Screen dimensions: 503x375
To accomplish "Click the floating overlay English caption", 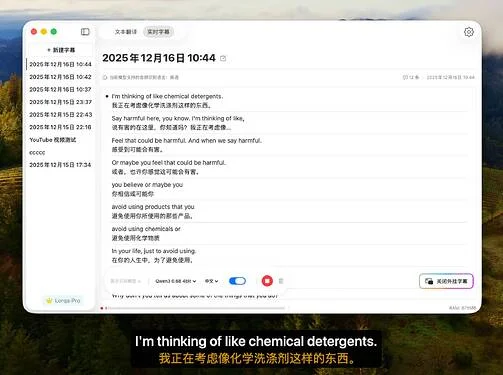I will (256, 341).
